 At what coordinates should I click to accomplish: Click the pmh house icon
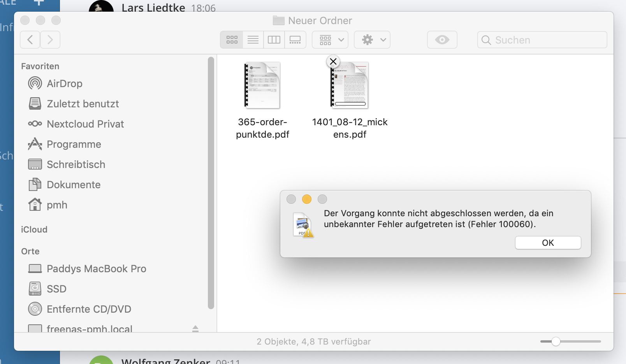click(35, 204)
